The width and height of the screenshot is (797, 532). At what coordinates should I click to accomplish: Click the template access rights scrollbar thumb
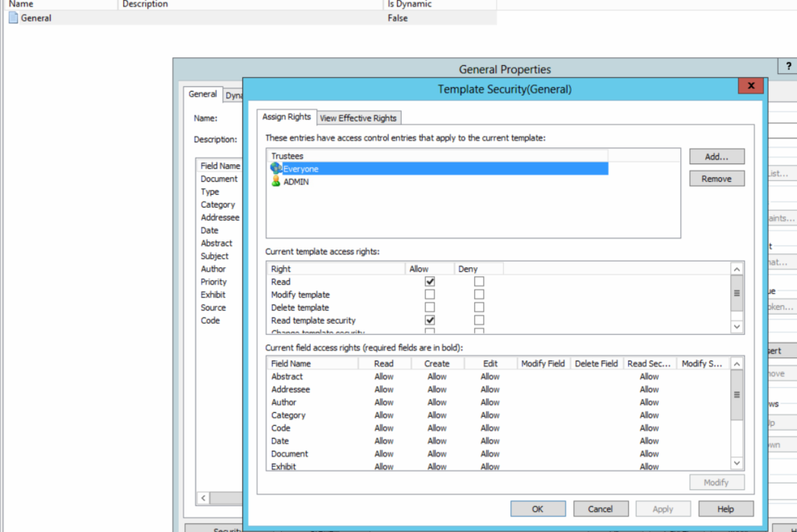737,293
